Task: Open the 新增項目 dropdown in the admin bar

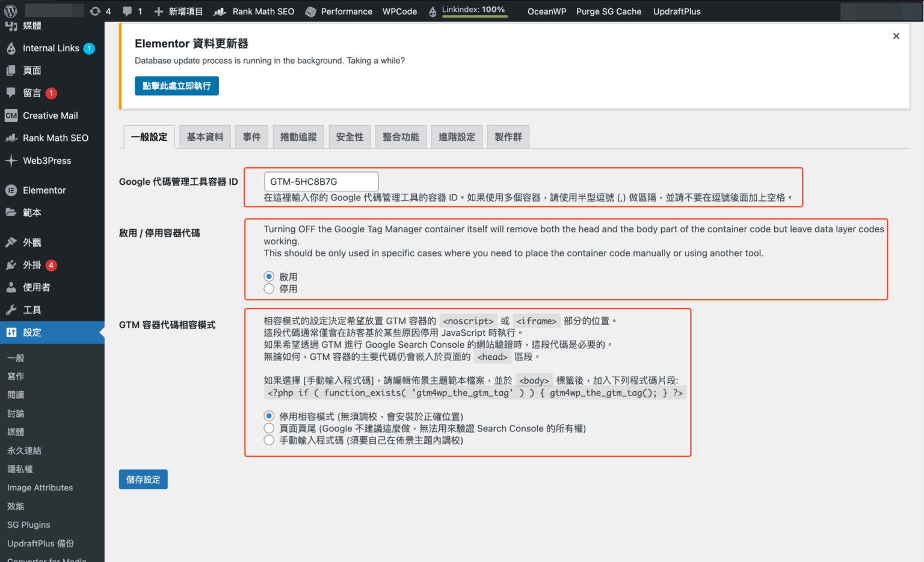Action: pyautogui.click(x=178, y=11)
